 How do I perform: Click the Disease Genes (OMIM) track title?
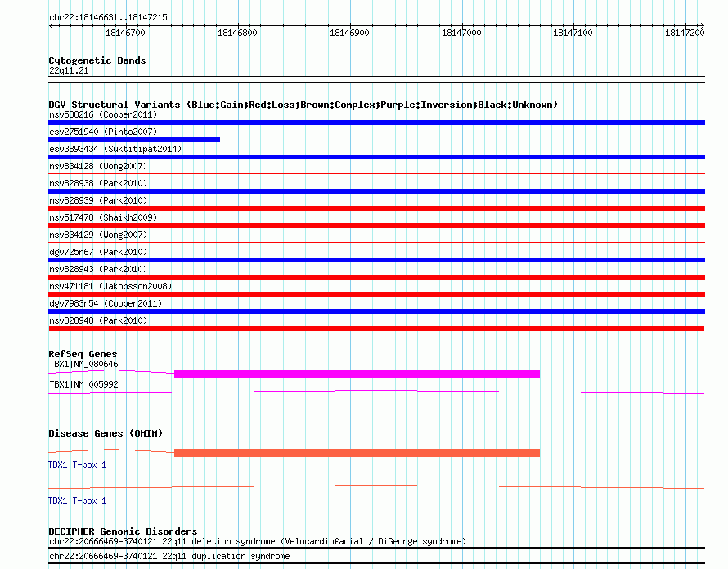click(106, 433)
